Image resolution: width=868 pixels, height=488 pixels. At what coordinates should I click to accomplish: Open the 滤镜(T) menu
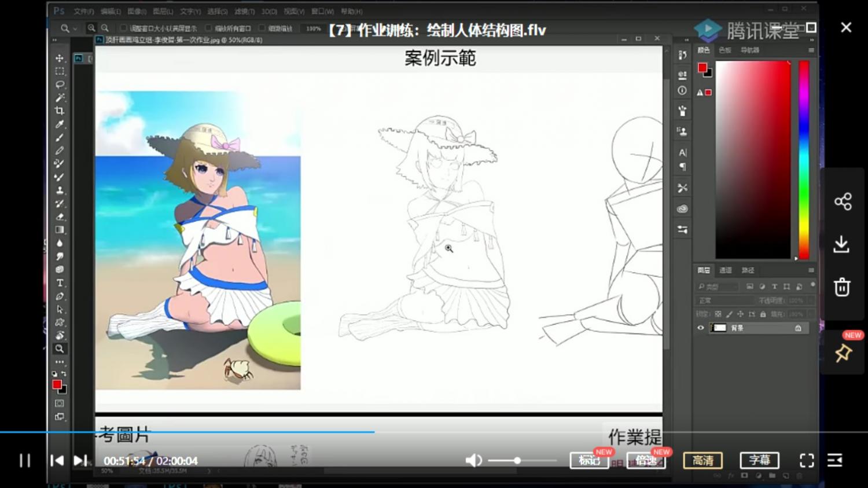tap(244, 12)
